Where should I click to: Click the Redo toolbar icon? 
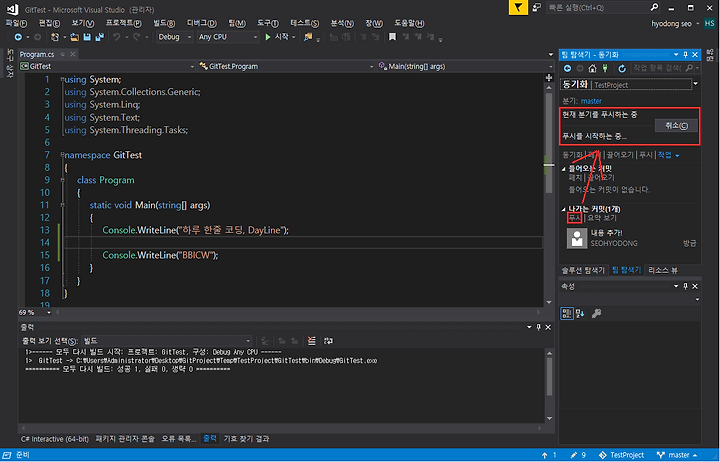tap(136, 37)
